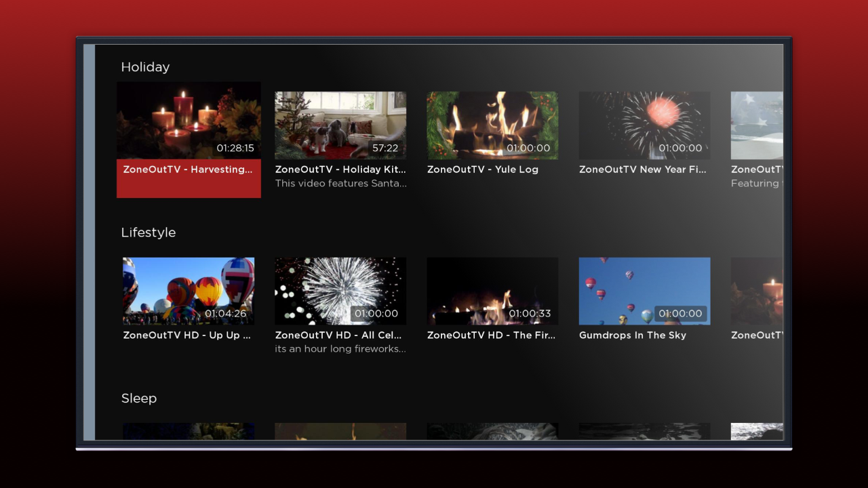The height and width of the screenshot is (488, 868).
Task: Select the Sleep category heading
Action: click(139, 399)
